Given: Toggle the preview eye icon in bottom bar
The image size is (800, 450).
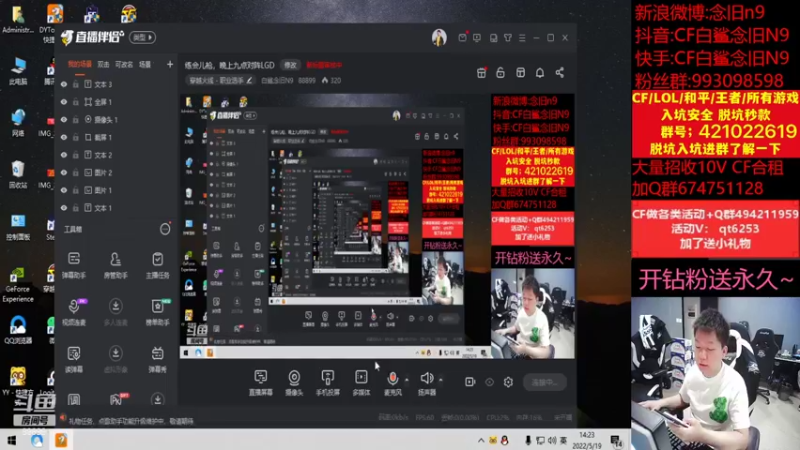Looking at the screenshot, I should point(489,382).
